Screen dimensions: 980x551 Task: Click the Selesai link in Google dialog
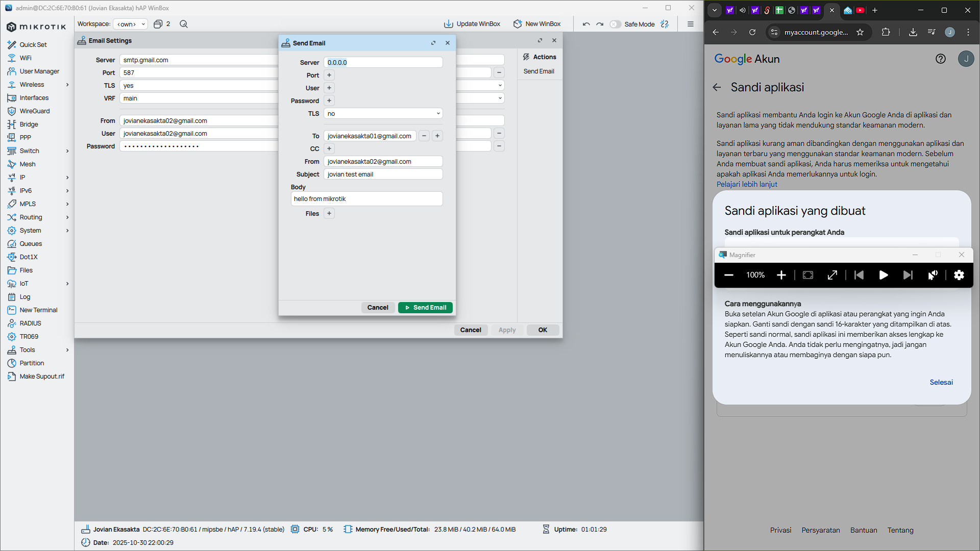[941, 382]
